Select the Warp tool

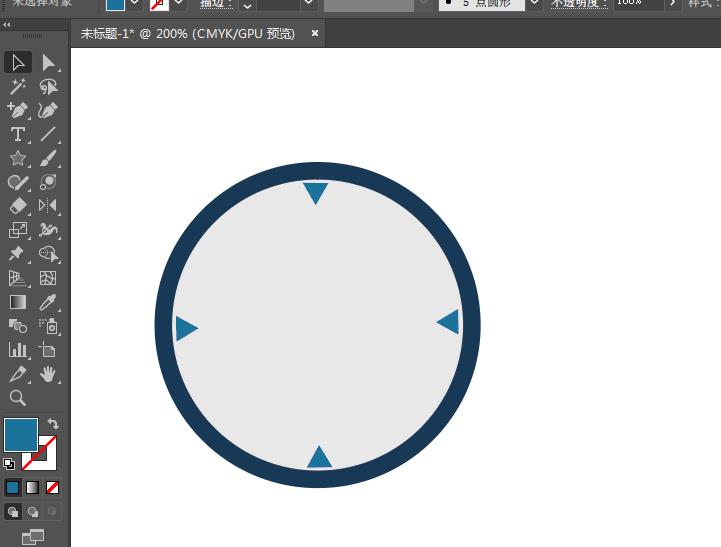point(48,229)
